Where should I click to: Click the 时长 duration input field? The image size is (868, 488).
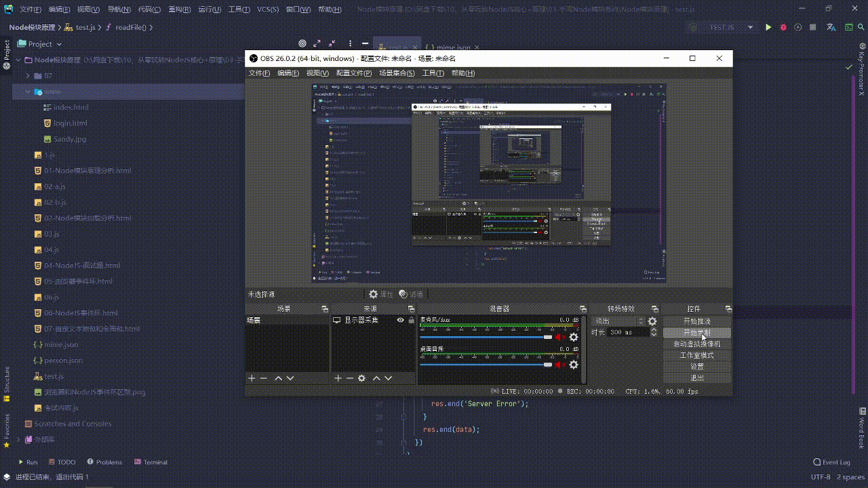628,332
